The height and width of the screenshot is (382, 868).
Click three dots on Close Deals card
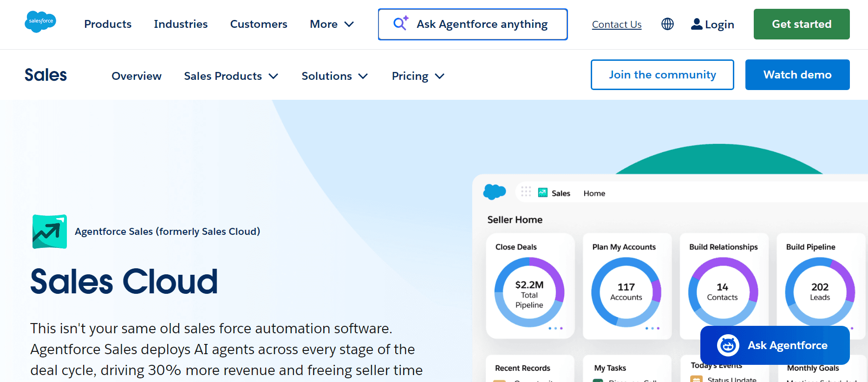[555, 328]
